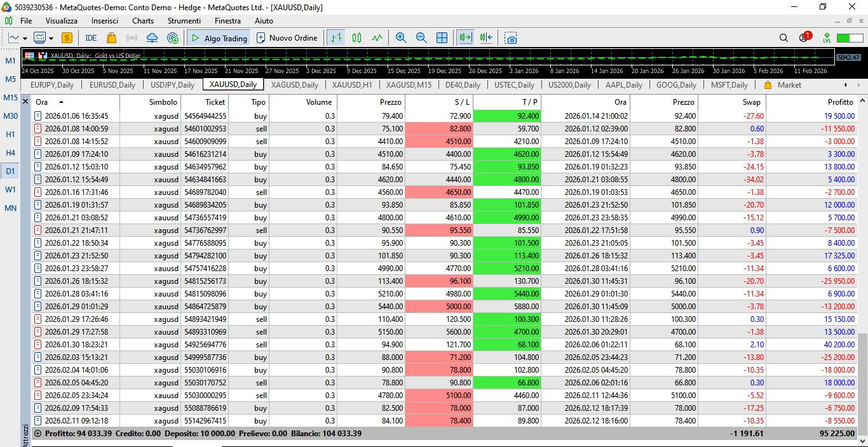Screen dimensions: 868x447
Task: Expand the summary row plus icon
Action: click(x=37, y=434)
